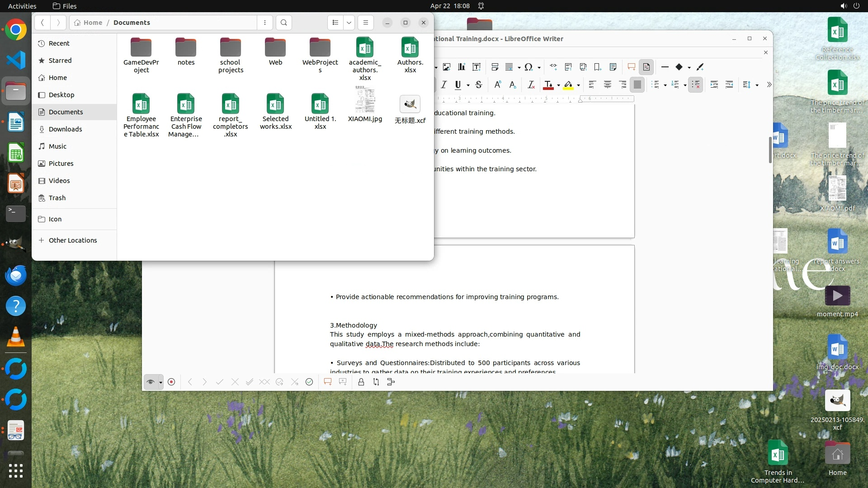868x488 pixels.
Task: Expand the line spacing dropdown
Action: pyautogui.click(x=757, y=85)
